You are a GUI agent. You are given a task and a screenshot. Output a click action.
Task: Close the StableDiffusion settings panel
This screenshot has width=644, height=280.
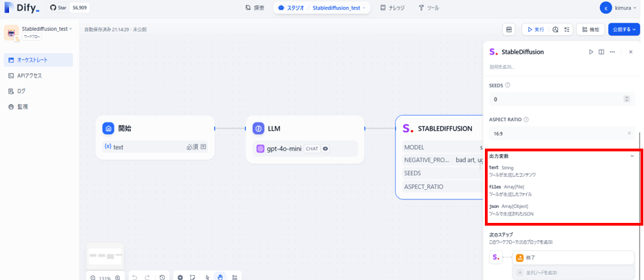pos(631,52)
